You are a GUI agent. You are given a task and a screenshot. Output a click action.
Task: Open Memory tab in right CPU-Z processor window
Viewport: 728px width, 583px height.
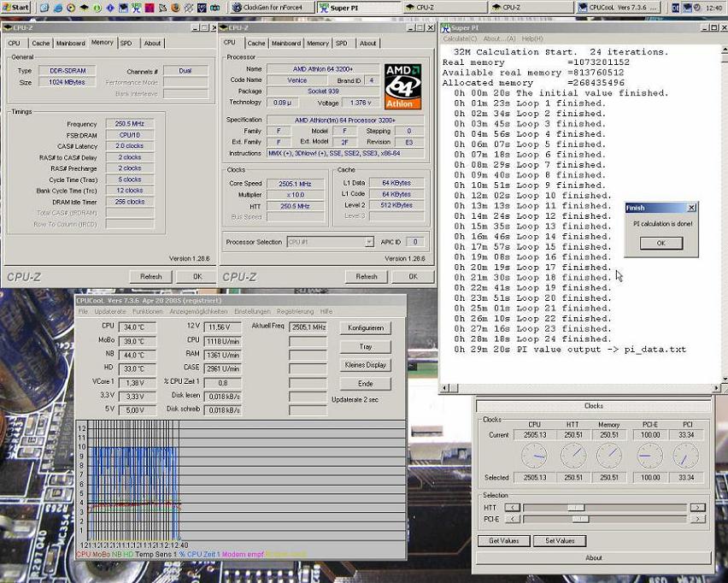point(318,44)
